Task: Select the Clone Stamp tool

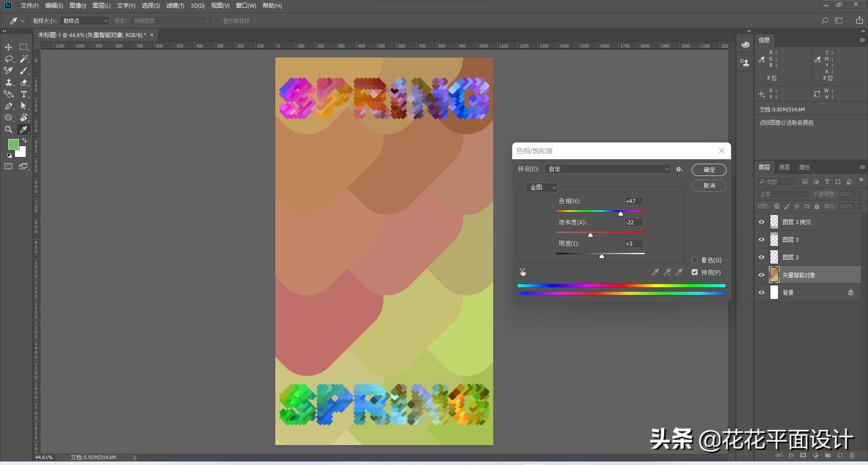Action: (9, 83)
